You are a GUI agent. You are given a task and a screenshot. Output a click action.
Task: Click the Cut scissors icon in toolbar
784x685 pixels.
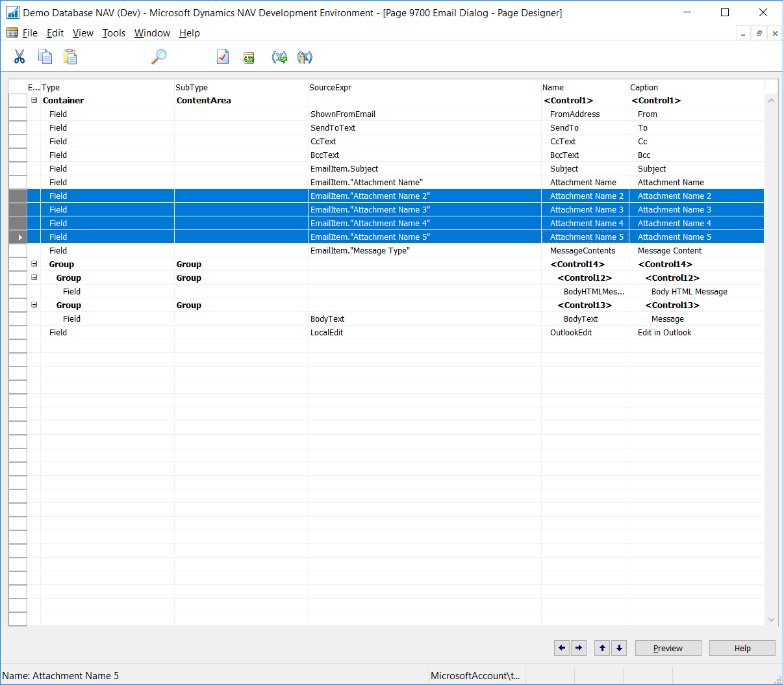[x=19, y=57]
